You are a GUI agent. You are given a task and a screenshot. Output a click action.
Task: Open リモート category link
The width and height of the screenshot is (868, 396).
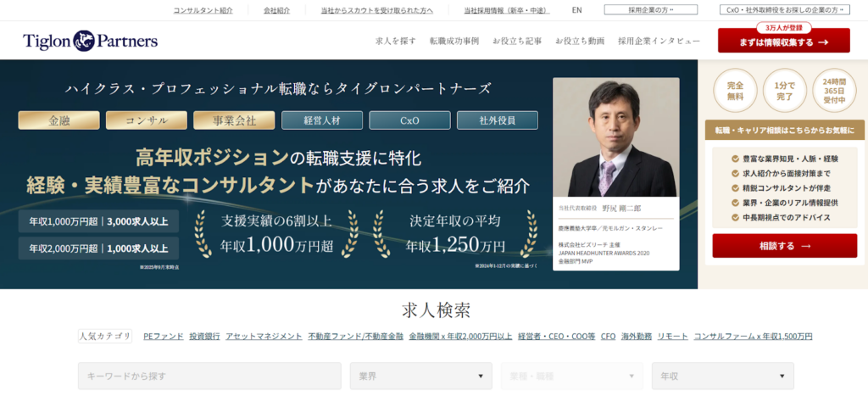click(x=673, y=336)
